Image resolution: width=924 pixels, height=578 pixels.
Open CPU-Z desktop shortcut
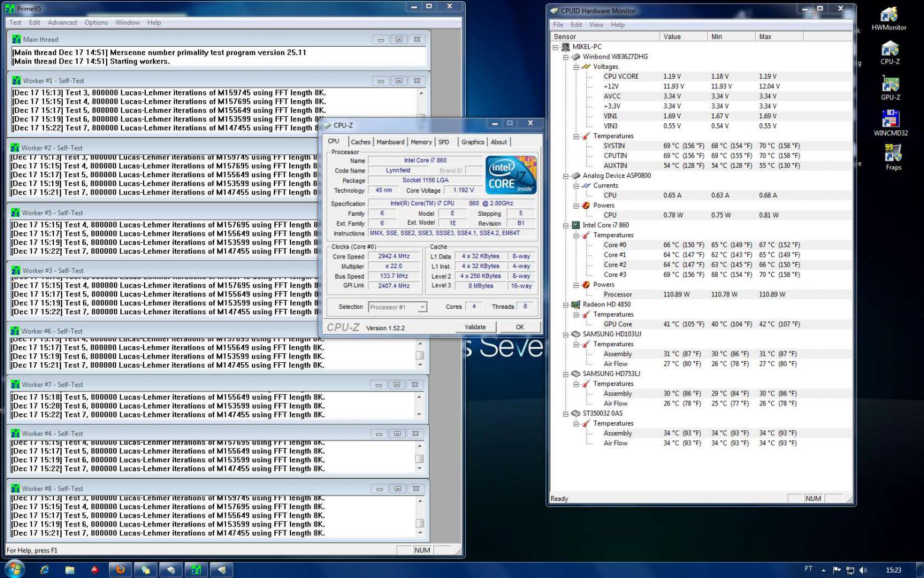click(890, 53)
